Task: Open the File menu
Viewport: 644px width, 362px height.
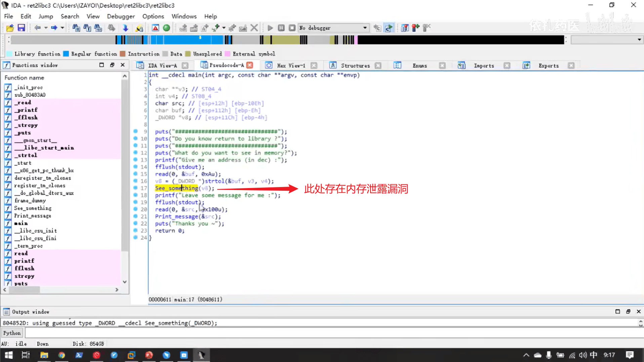Action: point(8,16)
